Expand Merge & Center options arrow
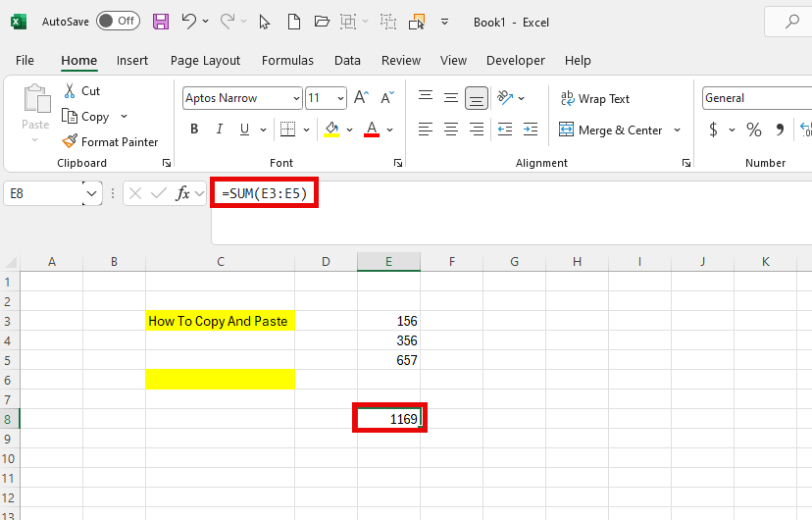The height and width of the screenshot is (520, 812). point(677,130)
